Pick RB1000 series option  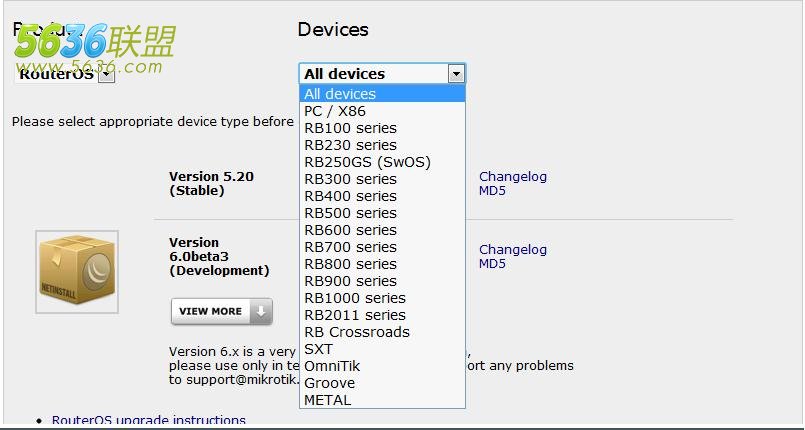[x=382, y=298]
